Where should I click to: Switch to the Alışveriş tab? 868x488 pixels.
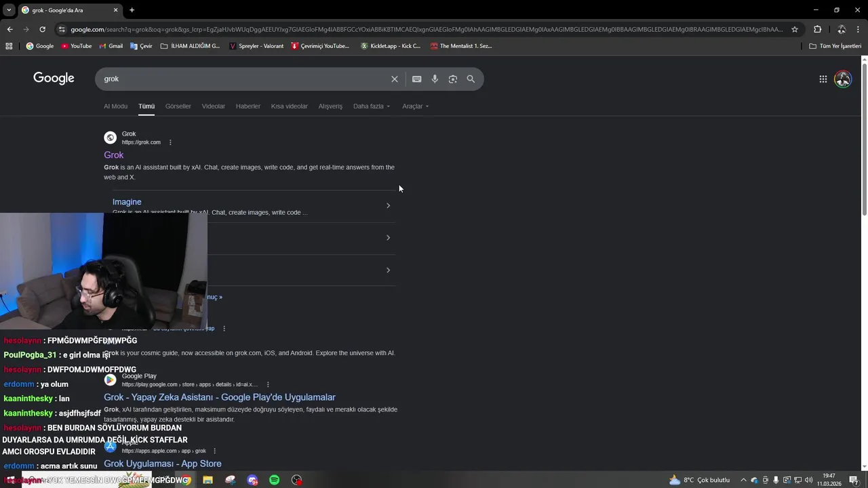pos(330,106)
